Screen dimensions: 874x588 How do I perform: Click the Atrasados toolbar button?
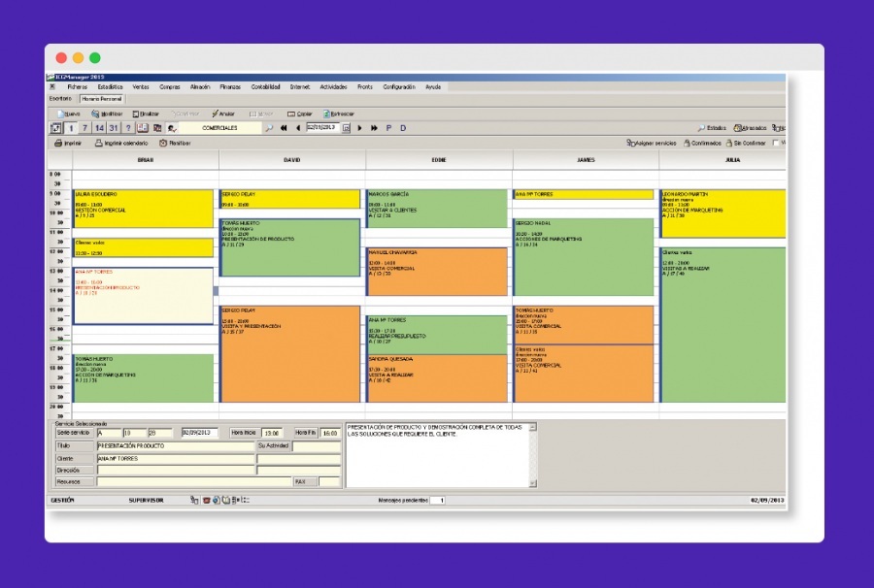pyautogui.click(x=750, y=128)
